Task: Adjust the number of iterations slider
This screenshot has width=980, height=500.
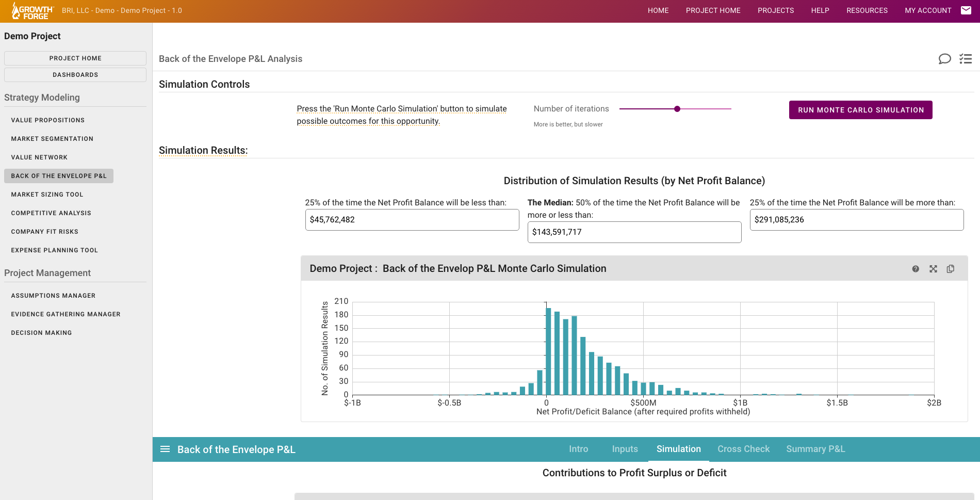Action: 677,109
